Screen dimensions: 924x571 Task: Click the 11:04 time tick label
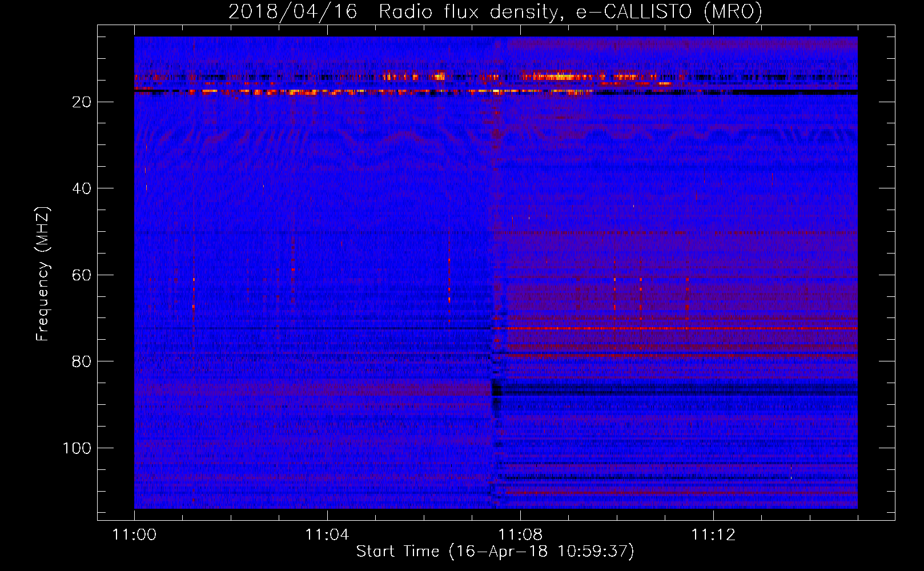[327, 534]
